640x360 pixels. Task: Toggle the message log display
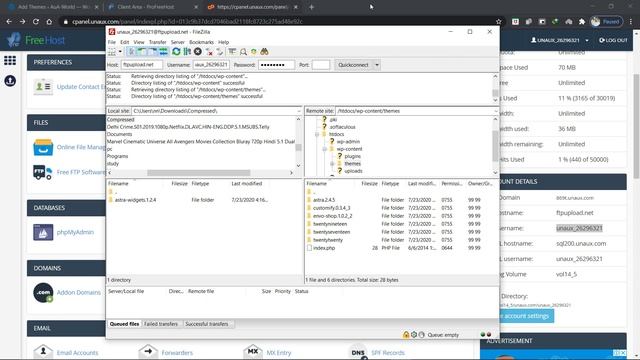(x=131, y=52)
